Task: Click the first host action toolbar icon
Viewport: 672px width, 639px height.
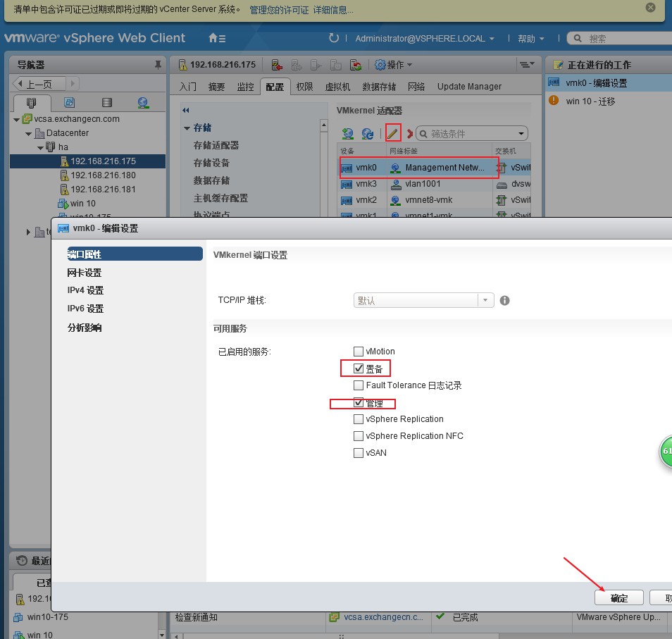Action: click(x=277, y=65)
